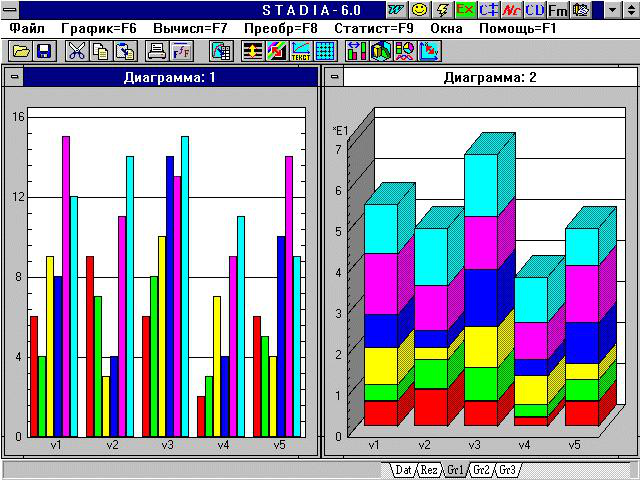The width and height of the screenshot is (640, 480).
Task: Open the Статист=F9 menu
Action: (x=374, y=28)
